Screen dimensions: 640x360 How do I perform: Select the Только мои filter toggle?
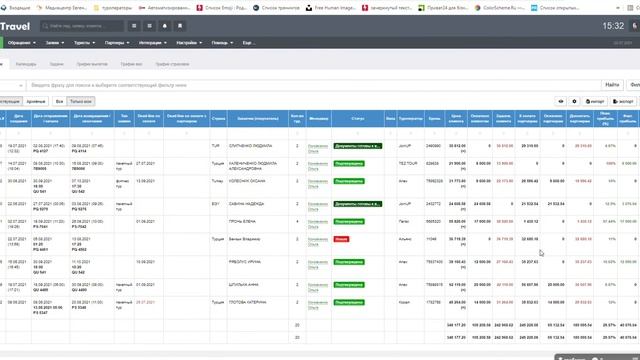tap(81, 101)
